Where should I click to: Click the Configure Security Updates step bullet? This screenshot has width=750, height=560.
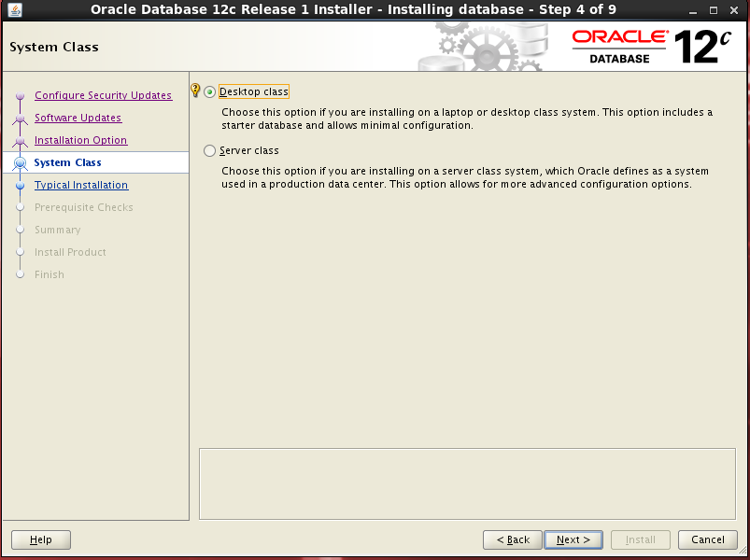pyautogui.click(x=21, y=96)
